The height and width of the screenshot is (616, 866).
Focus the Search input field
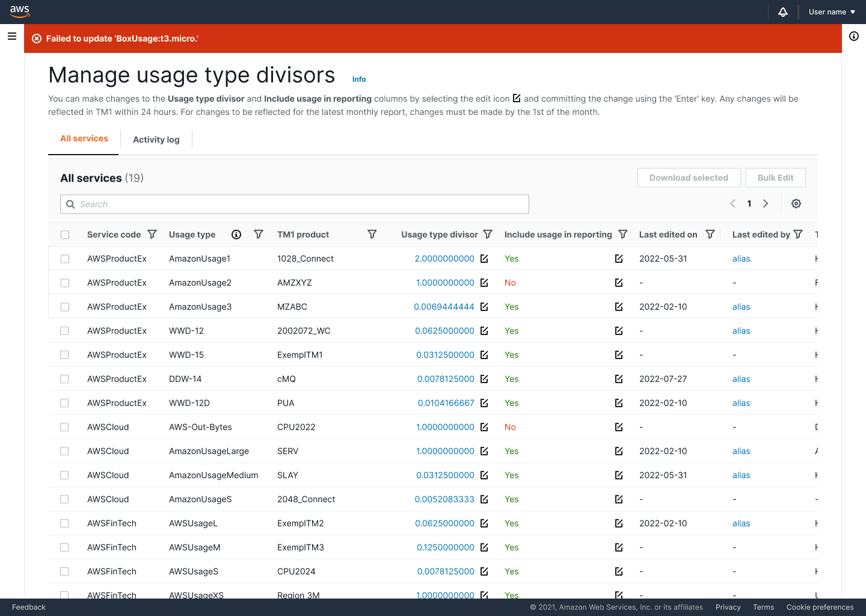(295, 204)
